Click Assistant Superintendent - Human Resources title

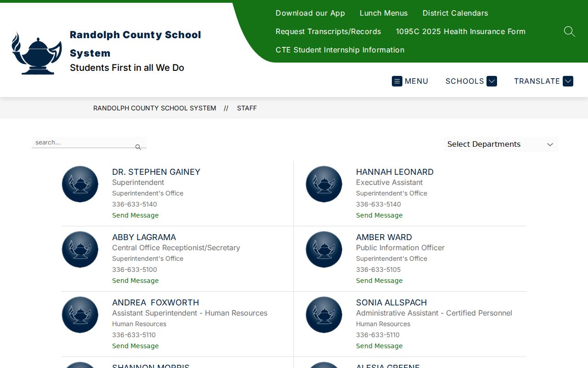pos(190,313)
